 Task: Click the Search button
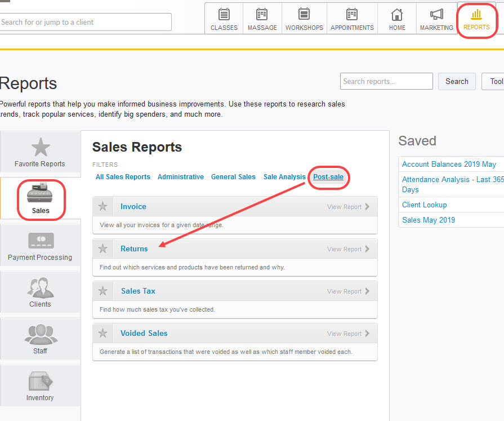456,81
